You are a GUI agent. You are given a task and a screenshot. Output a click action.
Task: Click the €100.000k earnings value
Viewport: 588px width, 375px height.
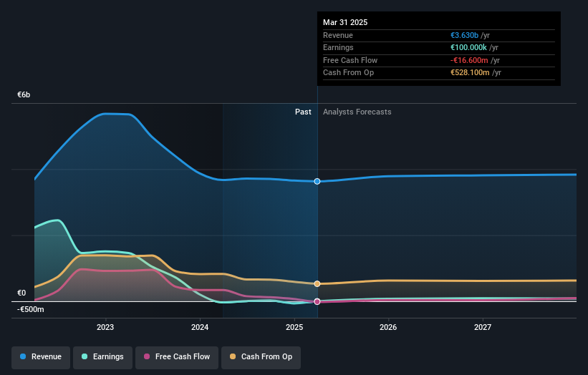point(468,47)
